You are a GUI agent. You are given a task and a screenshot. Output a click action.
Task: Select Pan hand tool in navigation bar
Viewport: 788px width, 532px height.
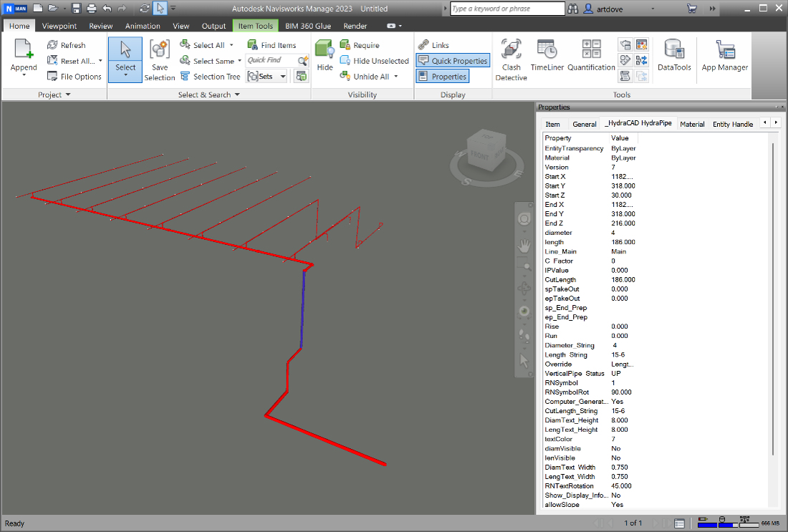[x=524, y=246]
